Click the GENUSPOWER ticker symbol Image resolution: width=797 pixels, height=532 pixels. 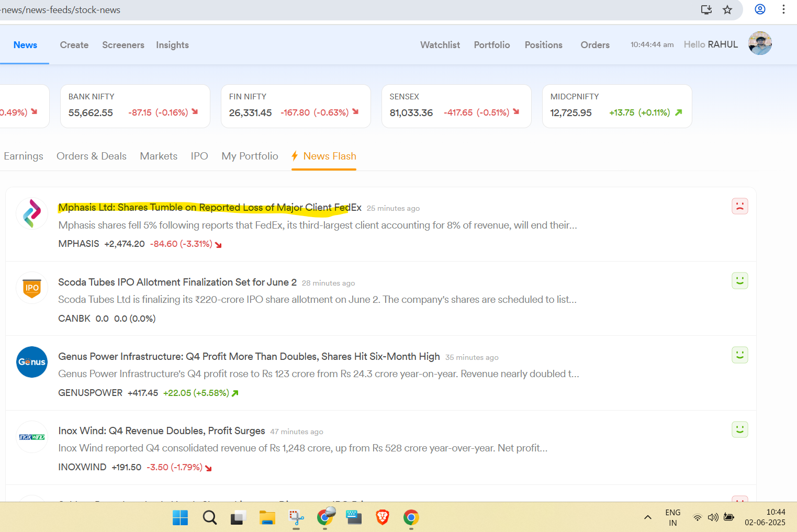pos(90,393)
